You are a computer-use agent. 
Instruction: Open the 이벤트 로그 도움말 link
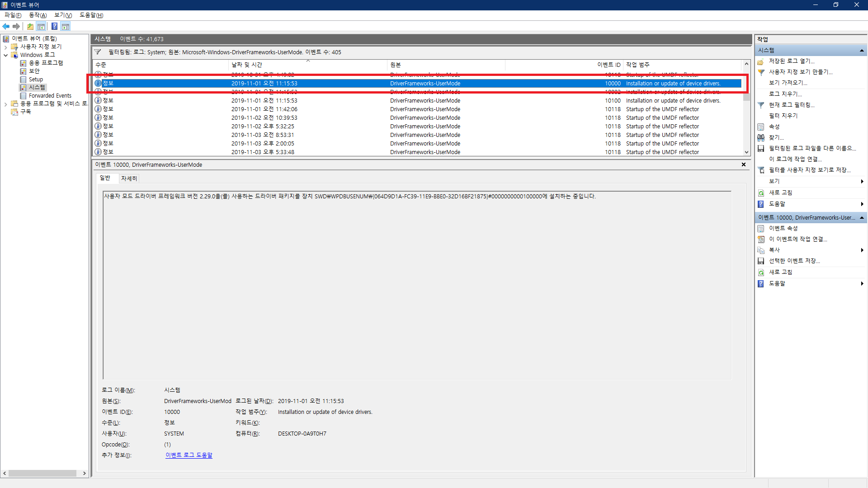[189, 455]
